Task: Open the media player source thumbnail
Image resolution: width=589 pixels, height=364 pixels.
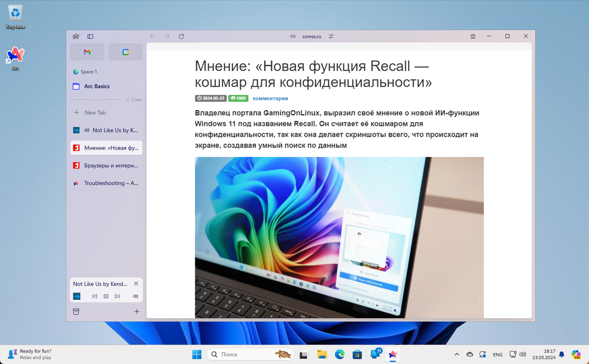Action: point(77,296)
